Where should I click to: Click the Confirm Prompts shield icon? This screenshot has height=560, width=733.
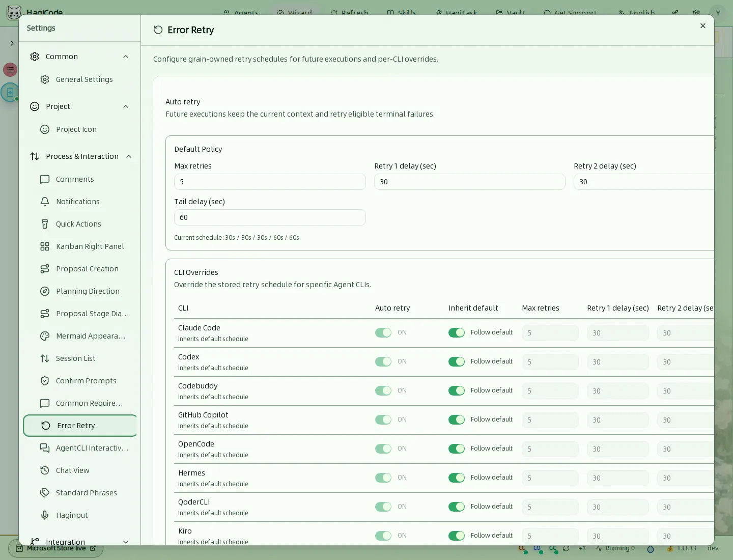(45, 381)
